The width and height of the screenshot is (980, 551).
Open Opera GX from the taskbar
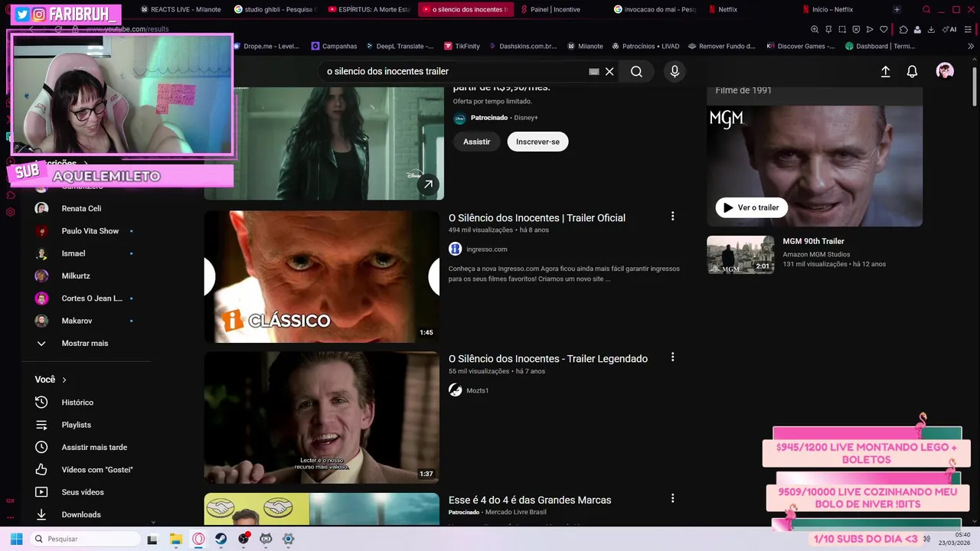[x=198, y=539]
